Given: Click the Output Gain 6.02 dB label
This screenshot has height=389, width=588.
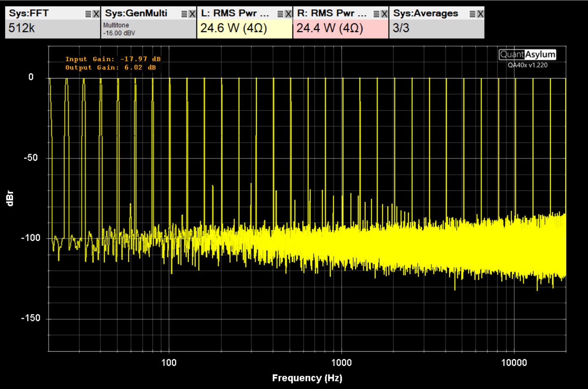Looking at the screenshot, I should (110, 68).
